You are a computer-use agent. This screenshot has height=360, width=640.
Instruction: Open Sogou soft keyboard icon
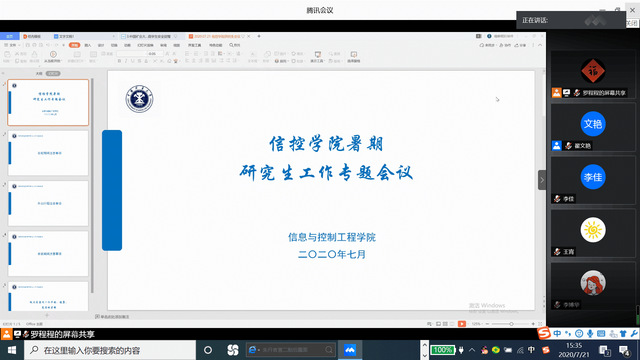tap(601, 333)
